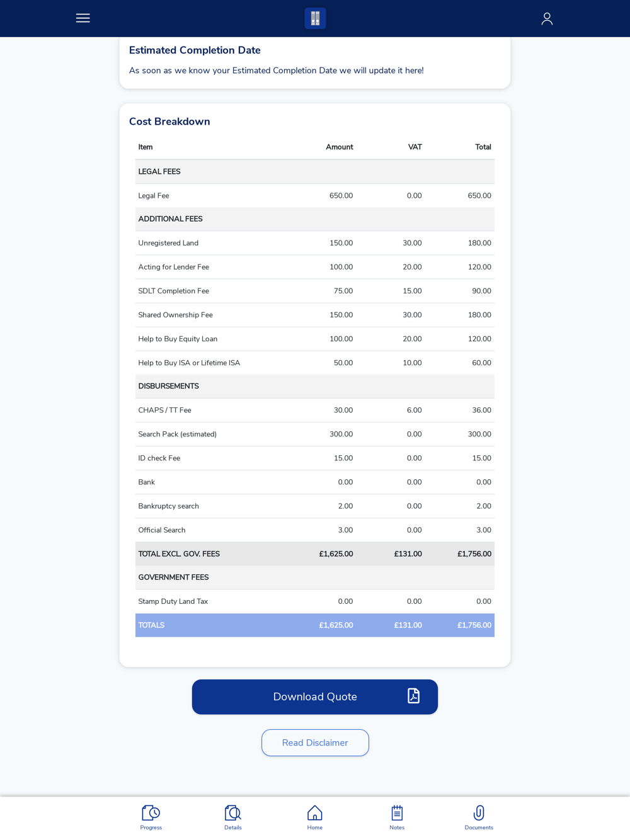Image resolution: width=630 pixels, height=840 pixels.
Task: Select the Acting for Lender Fee label
Action: [174, 267]
